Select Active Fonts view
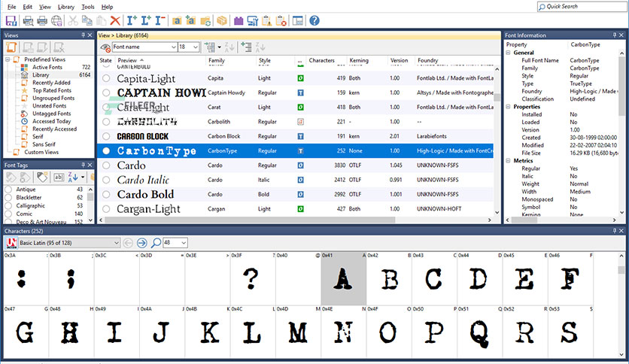Screen dimensions: 629x364 pyautogui.click(x=47, y=68)
